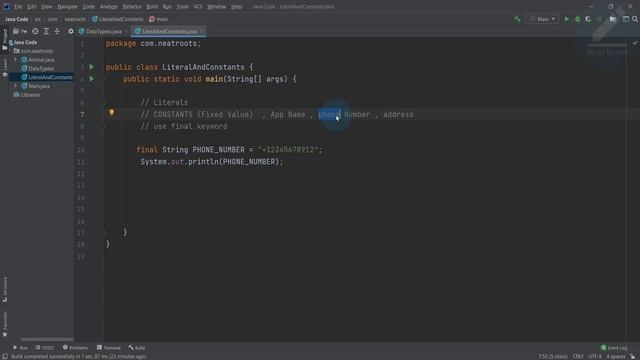The image size is (640, 360).
Task: Fold the comment block at line 6 gutter
Action: 103,102
